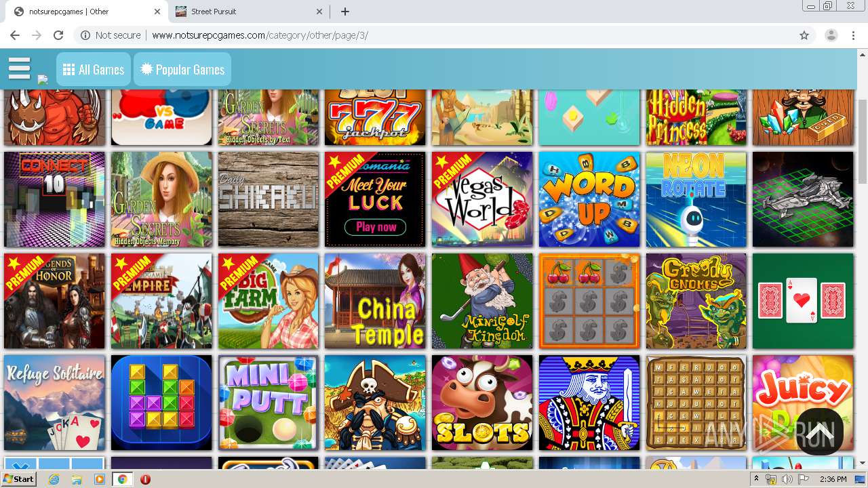868x488 pixels.
Task: Open the Mini Putt game
Action: coord(269,403)
